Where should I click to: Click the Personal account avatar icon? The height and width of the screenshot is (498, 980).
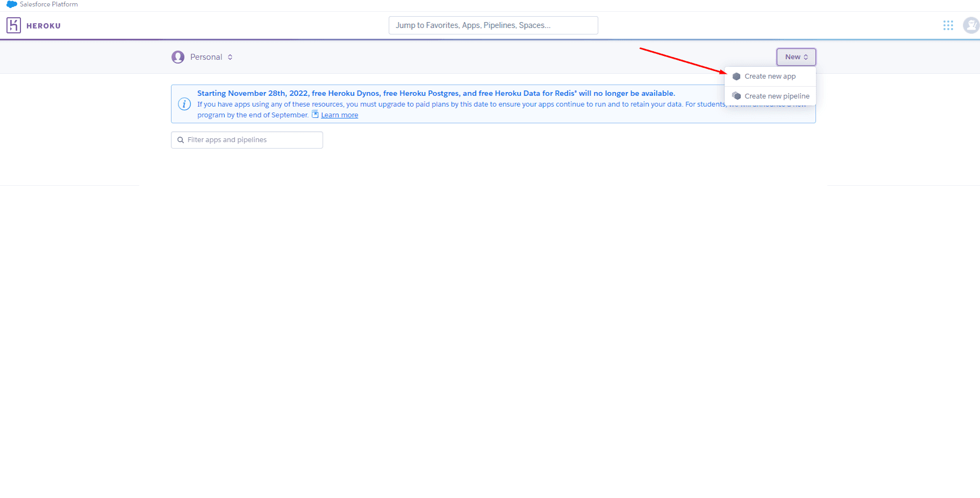[178, 57]
